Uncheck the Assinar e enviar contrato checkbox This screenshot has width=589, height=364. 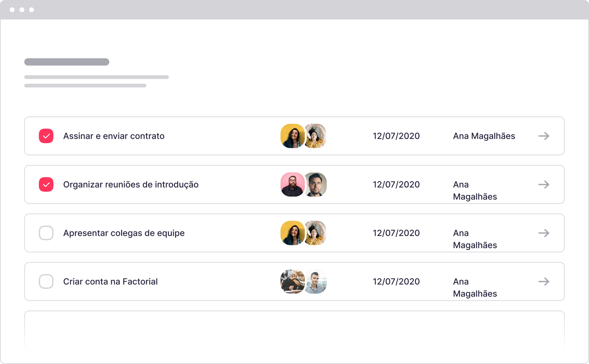coord(46,136)
